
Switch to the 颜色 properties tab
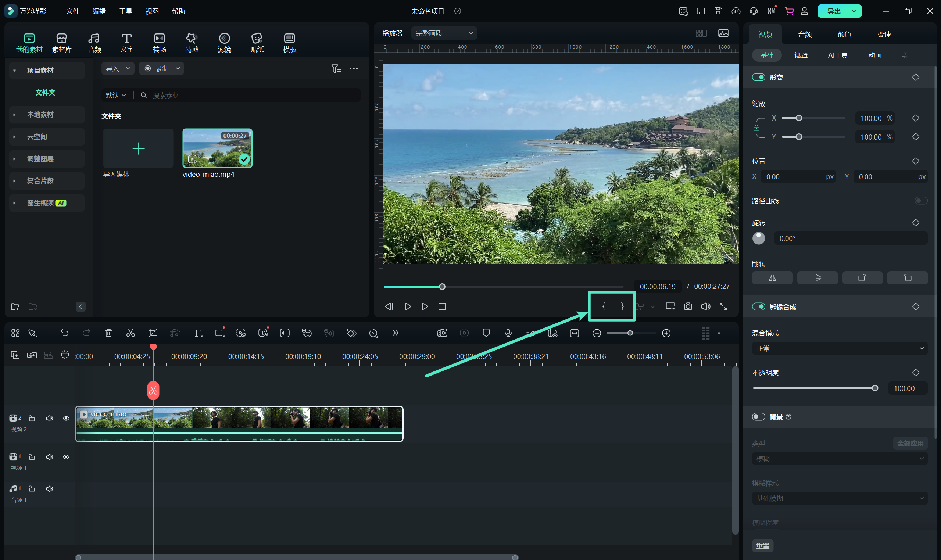click(844, 34)
